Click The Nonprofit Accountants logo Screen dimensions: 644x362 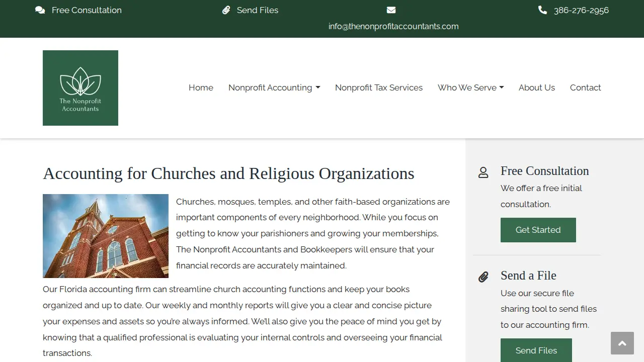click(x=80, y=88)
